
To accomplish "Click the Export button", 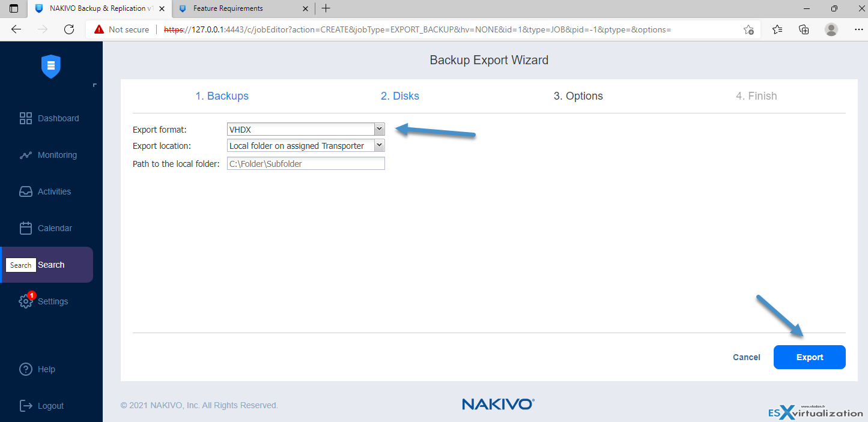I will point(810,357).
